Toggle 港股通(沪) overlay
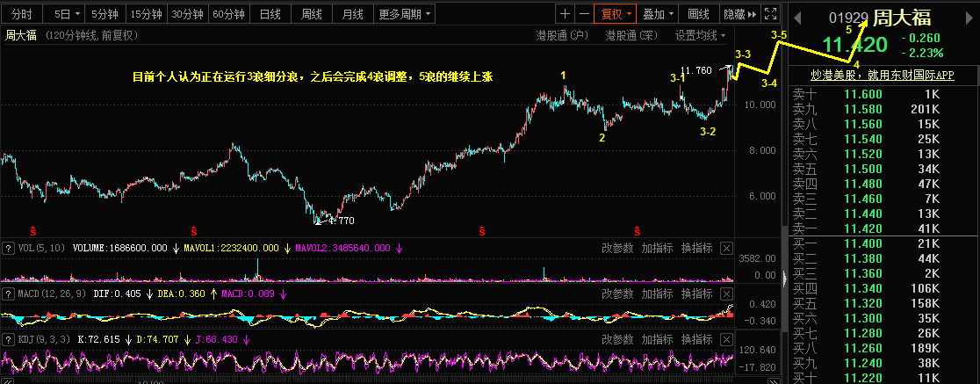Viewport: 980px width, 384px height. pos(562,36)
